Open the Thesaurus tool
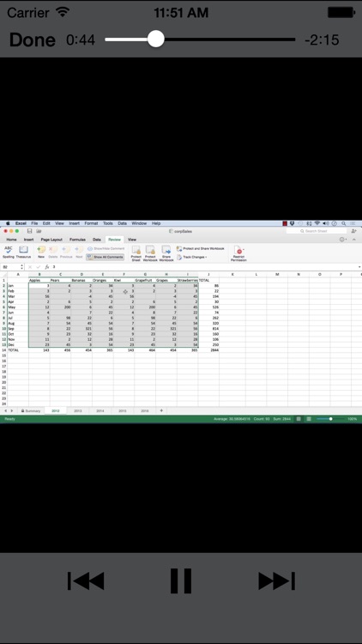362x644 pixels. tap(23, 252)
